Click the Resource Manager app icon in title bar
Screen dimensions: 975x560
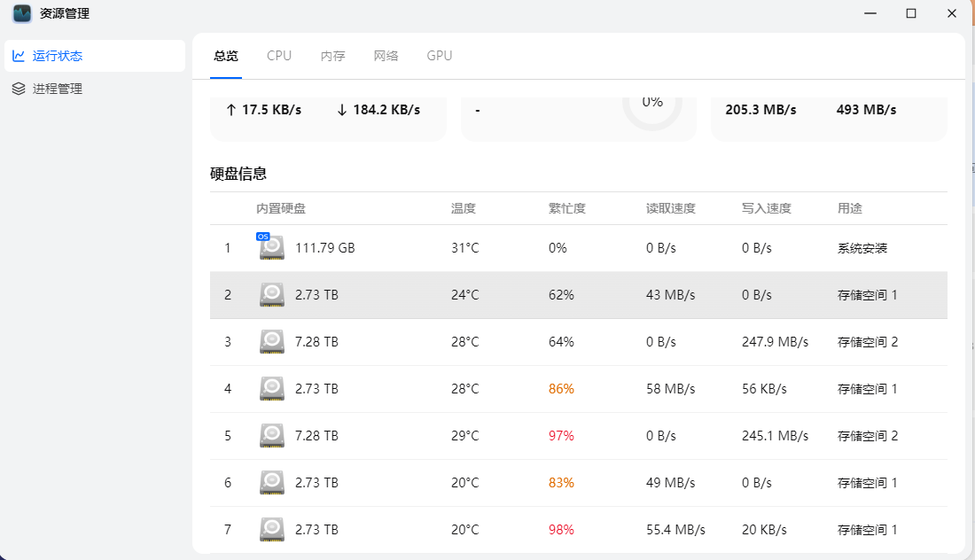pos(22,14)
